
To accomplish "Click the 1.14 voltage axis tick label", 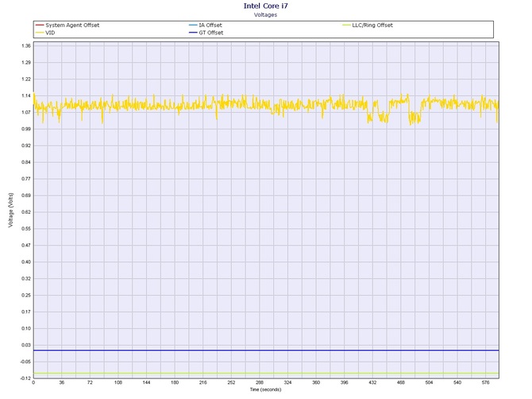I will click(x=26, y=95).
